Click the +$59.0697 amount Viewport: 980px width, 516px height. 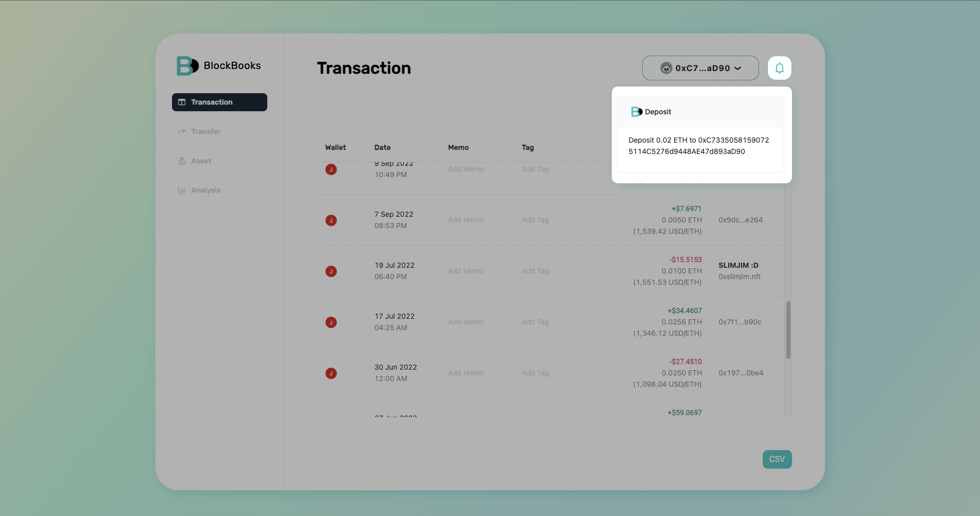684,412
